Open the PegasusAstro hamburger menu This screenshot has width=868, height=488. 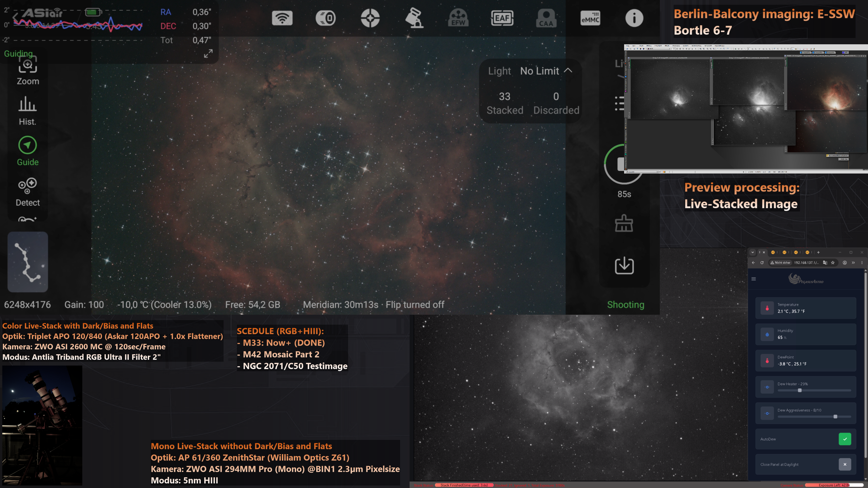tap(753, 279)
